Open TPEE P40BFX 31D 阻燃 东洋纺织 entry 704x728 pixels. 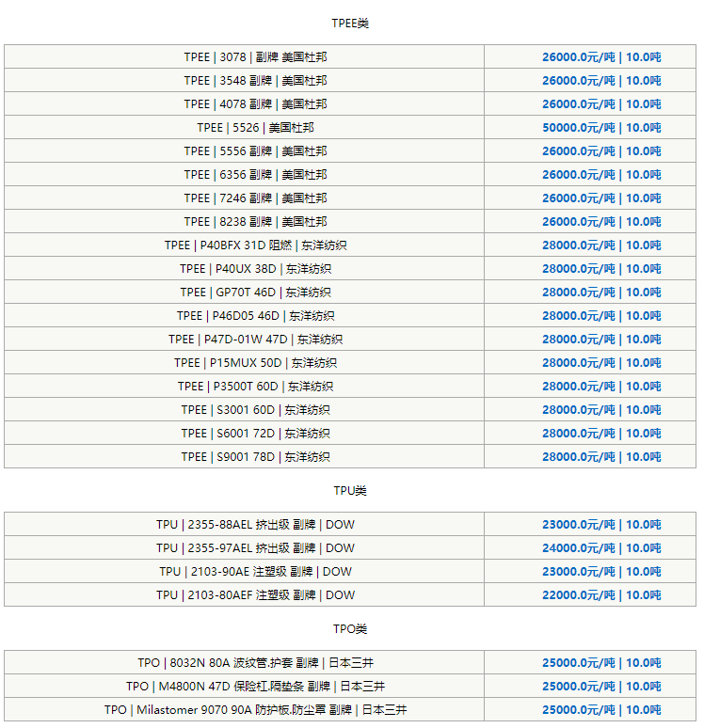[x=255, y=245]
